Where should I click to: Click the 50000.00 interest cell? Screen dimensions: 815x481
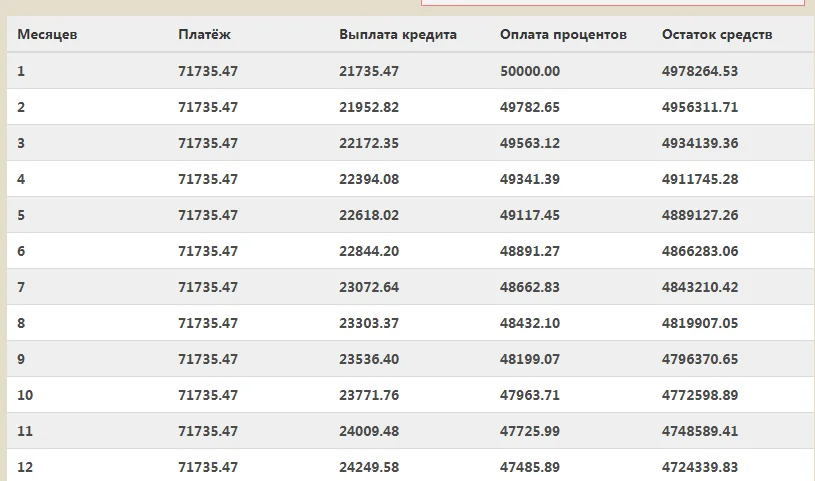click(x=530, y=71)
